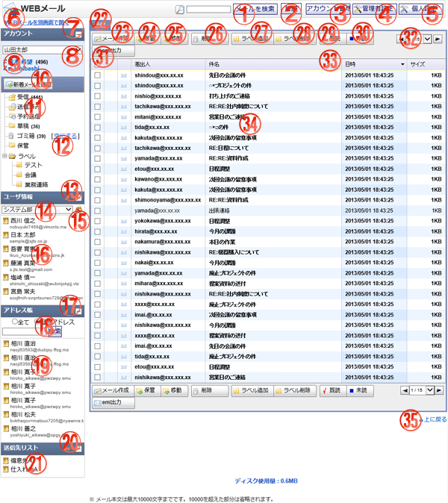Click the envelope icon in the yokokawa row
The image size is (448, 503).
pyautogui.click(x=124, y=221)
